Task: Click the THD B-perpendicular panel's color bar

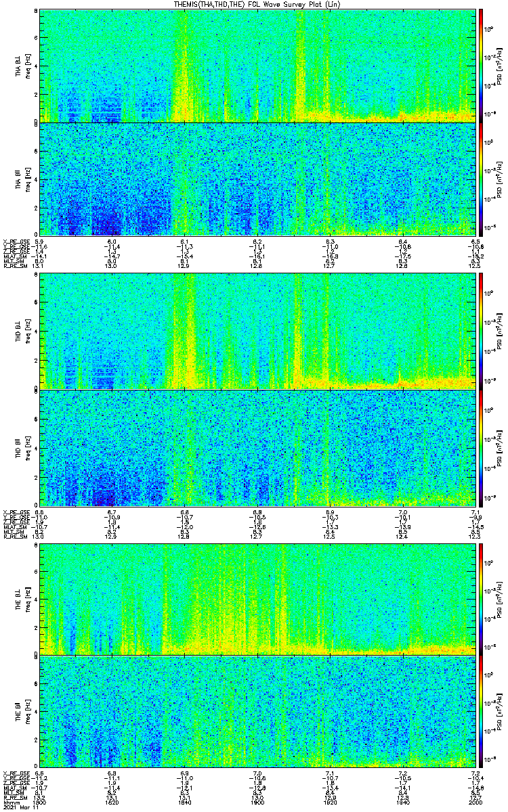Action: (481, 331)
